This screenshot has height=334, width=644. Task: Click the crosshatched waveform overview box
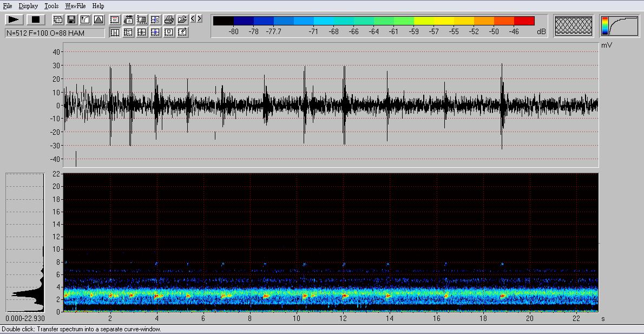574,25
